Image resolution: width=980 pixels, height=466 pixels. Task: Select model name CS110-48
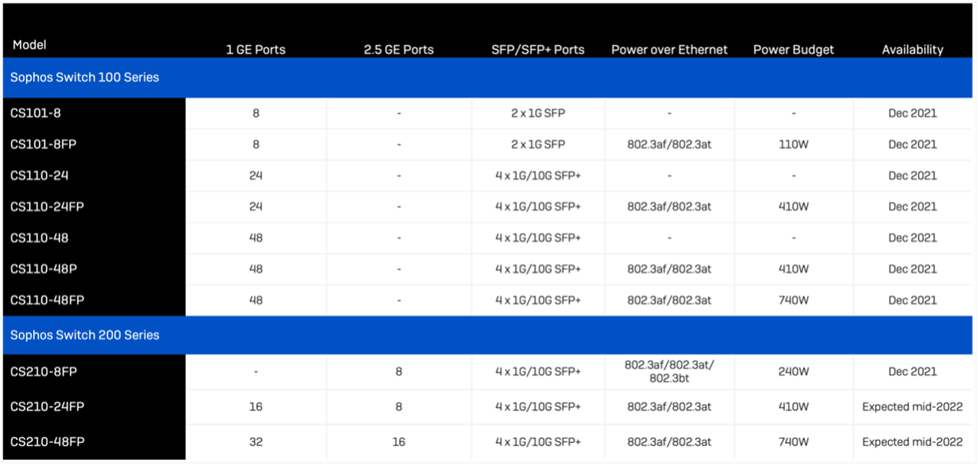pyautogui.click(x=39, y=238)
